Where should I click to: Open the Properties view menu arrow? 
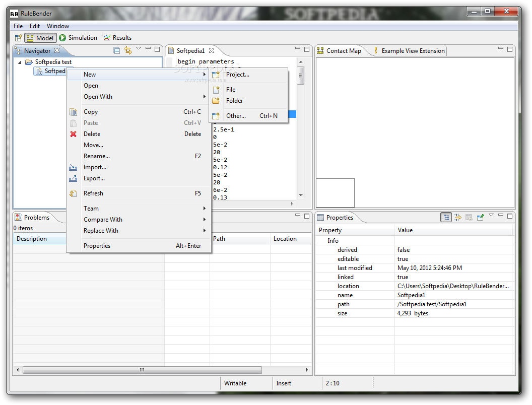491,215
